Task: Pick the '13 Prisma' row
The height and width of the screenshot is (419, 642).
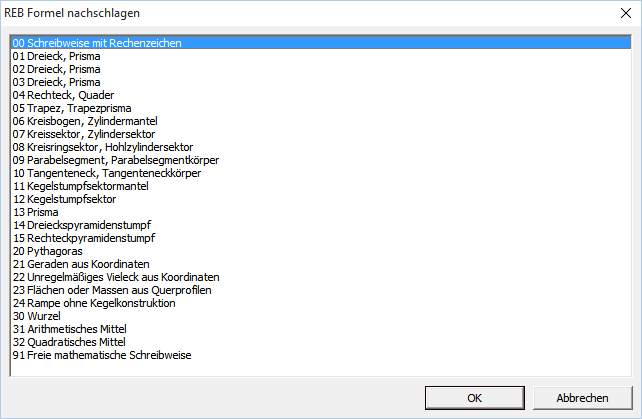Action: pos(321,212)
